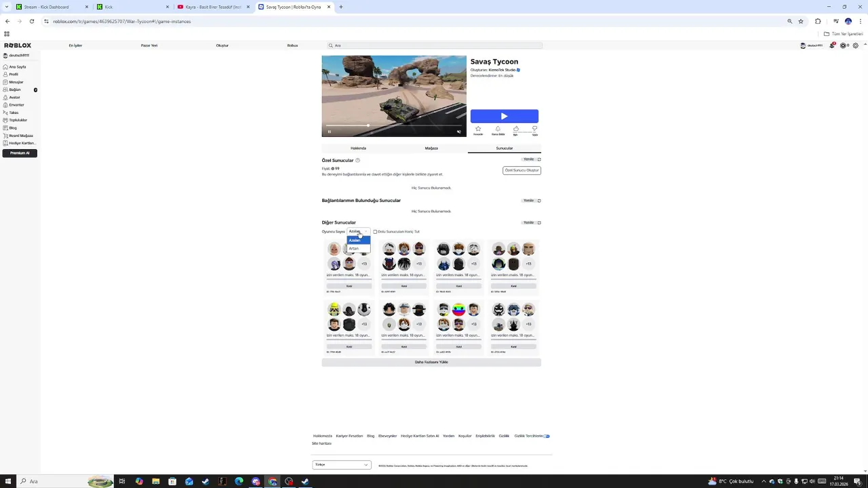
Task: Open Avatar in the sidebar
Action: (12, 97)
